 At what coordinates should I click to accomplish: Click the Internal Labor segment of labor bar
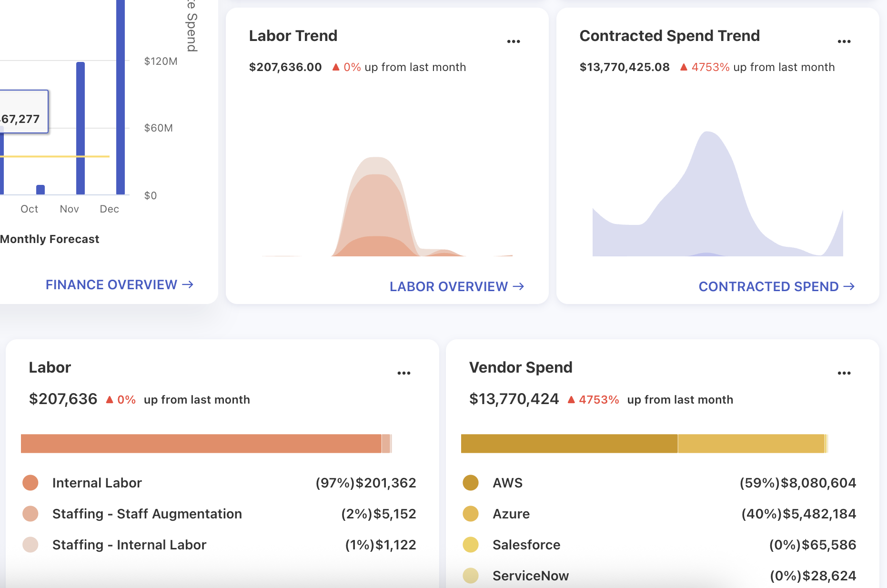coord(201,444)
